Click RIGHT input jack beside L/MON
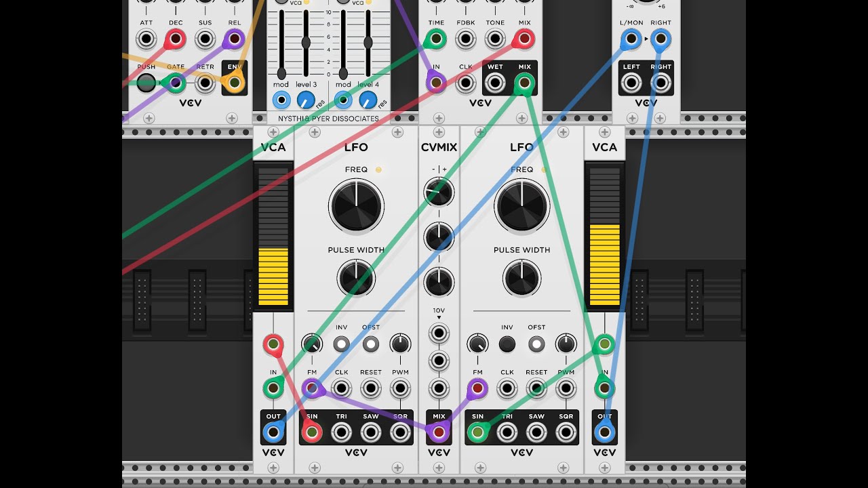This screenshot has height=488, width=868. coord(660,40)
